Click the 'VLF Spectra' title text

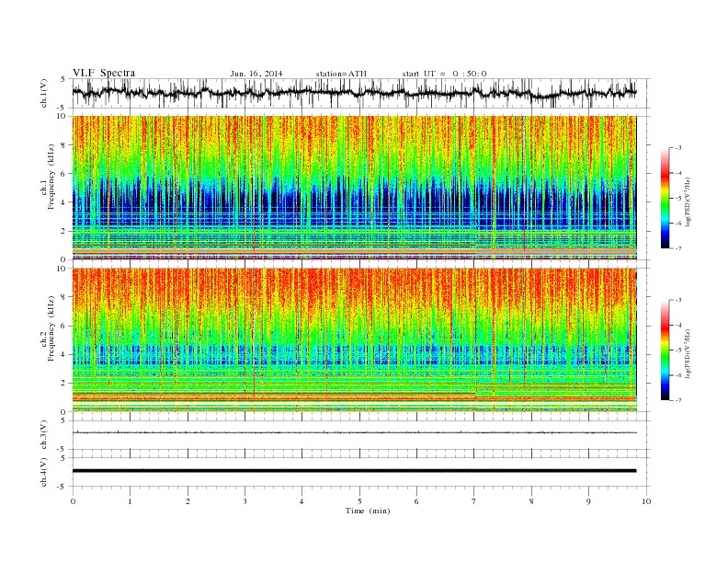pyautogui.click(x=104, y=73)
